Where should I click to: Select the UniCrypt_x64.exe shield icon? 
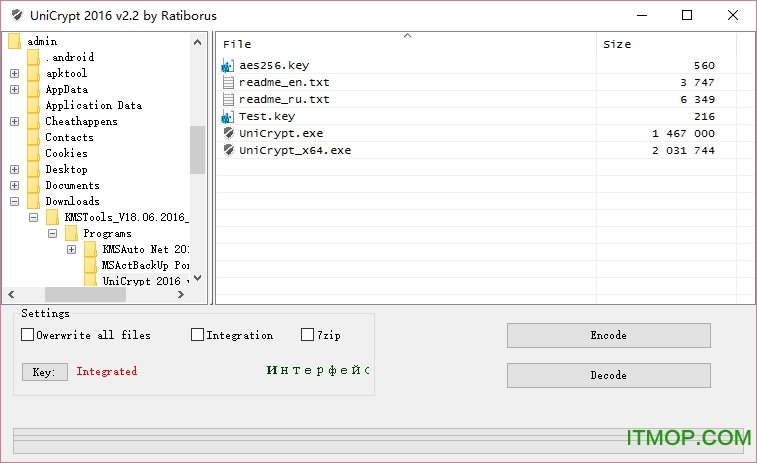pyautogui.click(x=227, y=151)
